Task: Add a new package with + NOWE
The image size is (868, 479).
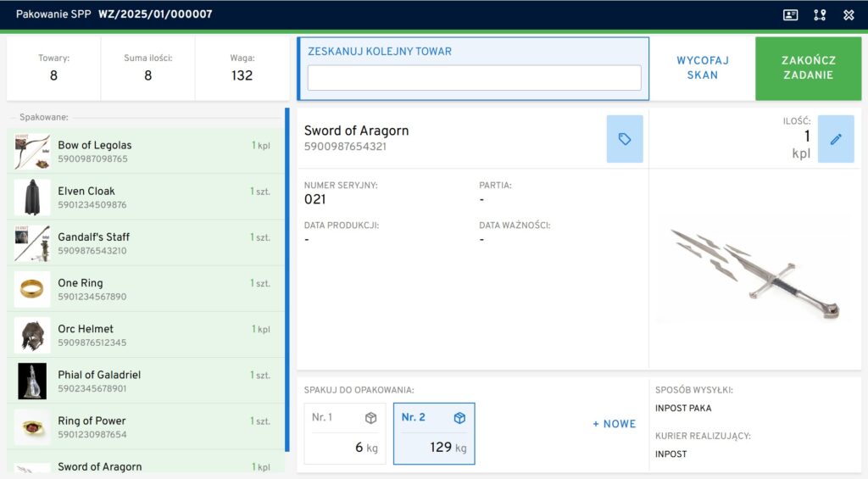Action: tap(614, 424)
